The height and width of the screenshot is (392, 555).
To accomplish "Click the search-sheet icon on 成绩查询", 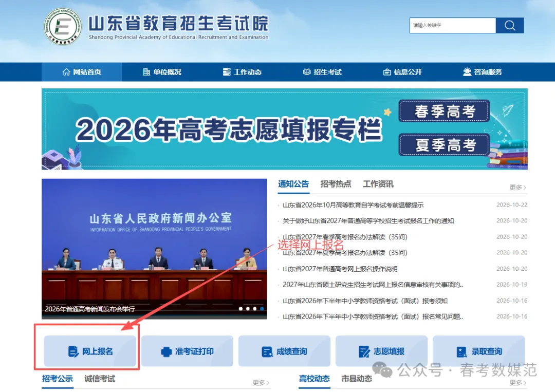I will click(267, 351).
